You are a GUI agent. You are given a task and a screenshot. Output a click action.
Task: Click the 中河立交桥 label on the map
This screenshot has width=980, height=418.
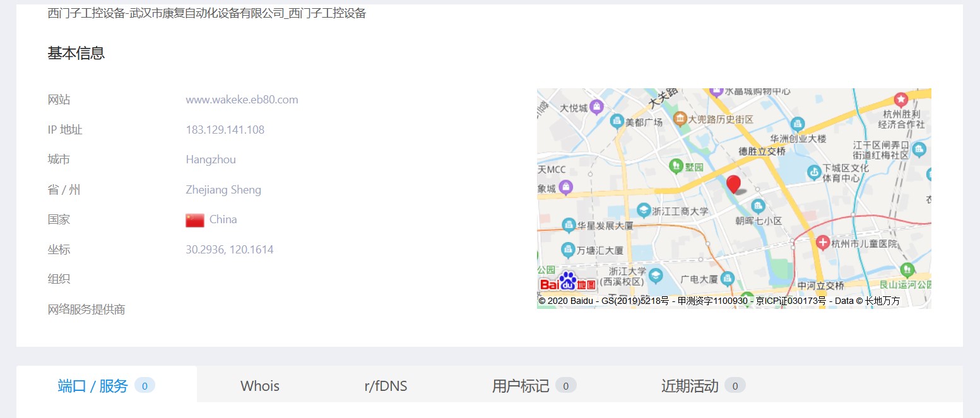[821, 286]
